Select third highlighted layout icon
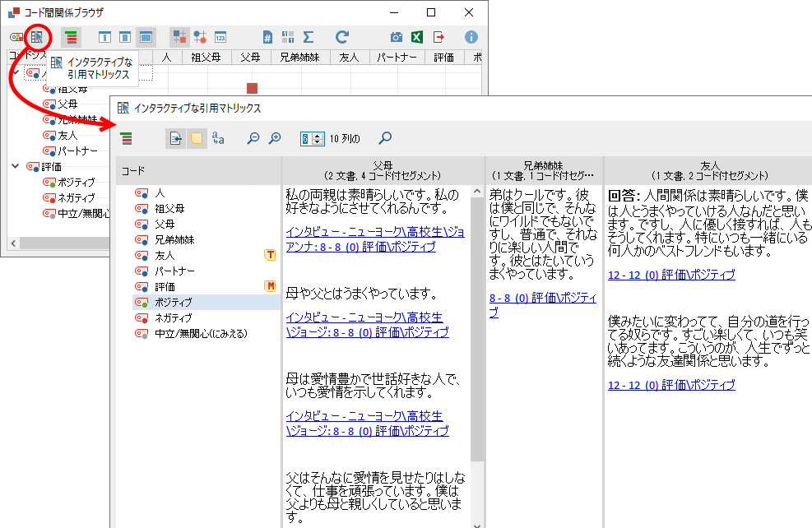Viewport: 812px width, 528px height. [146, 37]
